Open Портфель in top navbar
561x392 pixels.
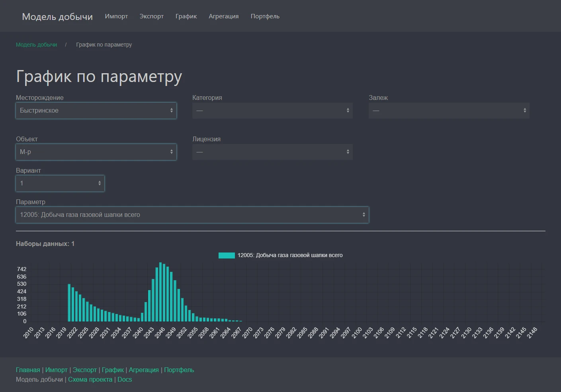pyautogui.click(x=265, y=16)
